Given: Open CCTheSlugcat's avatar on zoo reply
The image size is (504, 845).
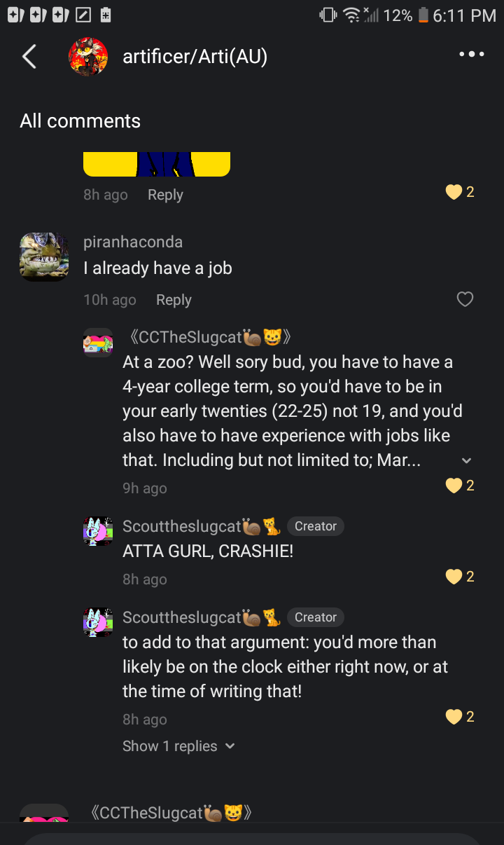Looking at the screenshot, I should [98, 342].
